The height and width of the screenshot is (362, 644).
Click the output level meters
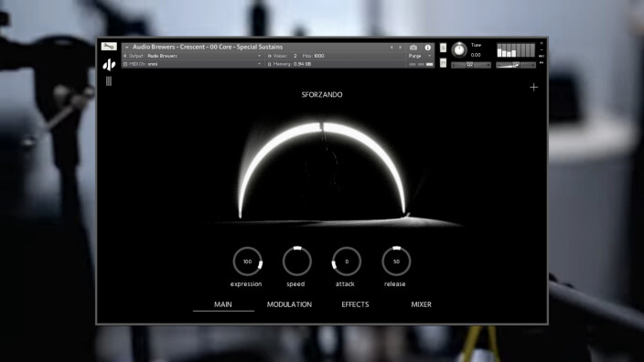pyautogui.click(x=516, y=50)
